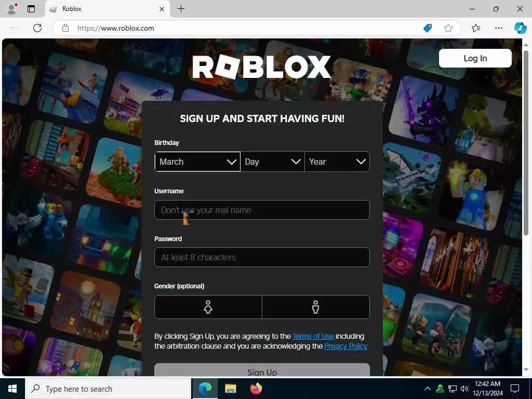
Task: View site information lock icon
Action: pyautogui.click(x=65, y=28)
